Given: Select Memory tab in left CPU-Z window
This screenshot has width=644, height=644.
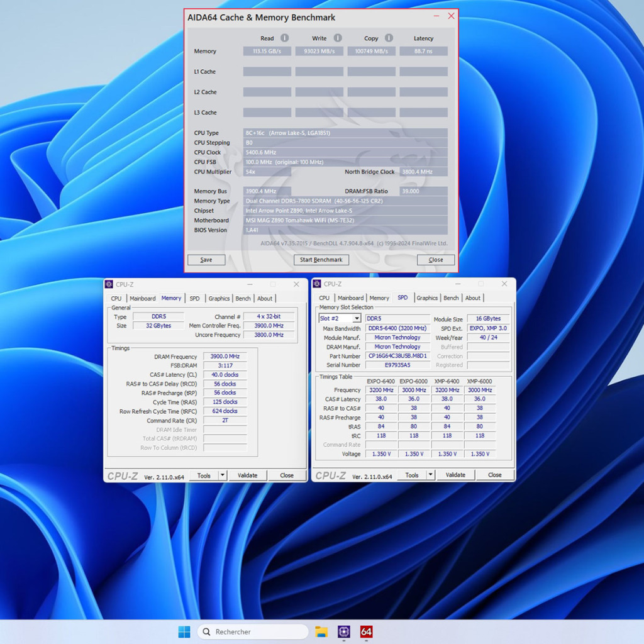Looking at the screenshot, I should point(171,298).
